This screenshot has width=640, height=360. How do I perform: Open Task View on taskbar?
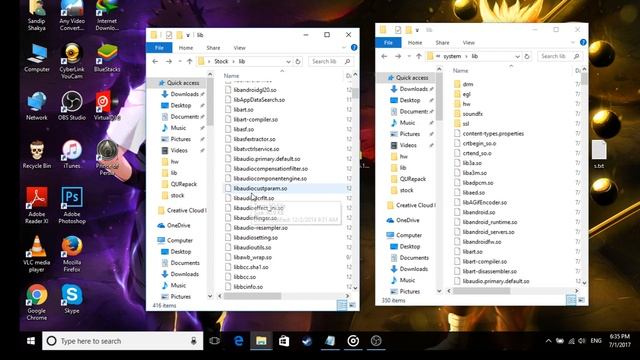click(215, 341)
